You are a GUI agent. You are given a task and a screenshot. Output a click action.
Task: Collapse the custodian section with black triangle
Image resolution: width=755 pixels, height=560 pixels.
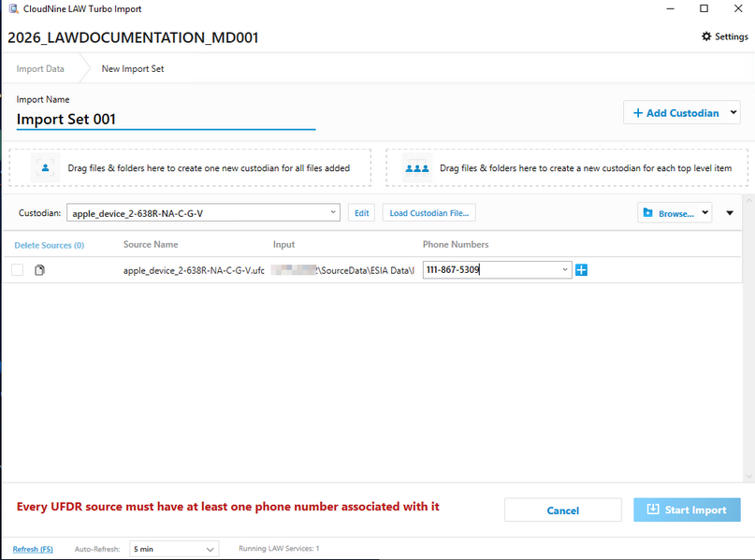pos(730,213)
